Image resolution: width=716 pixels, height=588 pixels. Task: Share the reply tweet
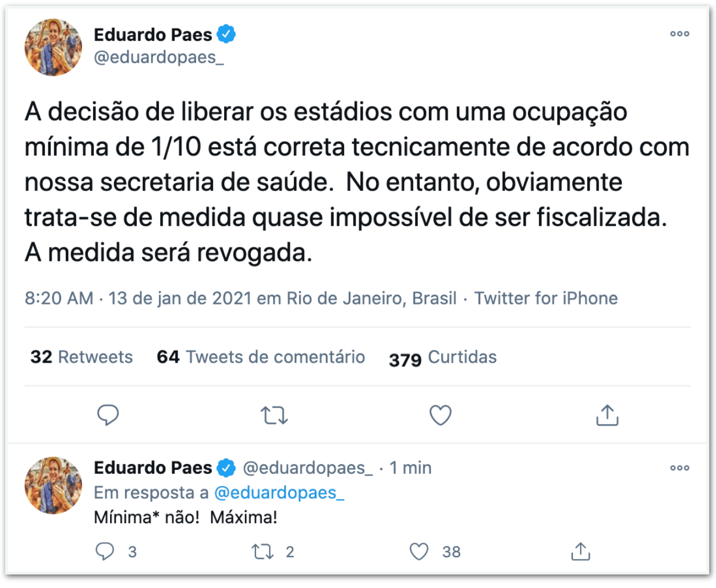point(580,551)
